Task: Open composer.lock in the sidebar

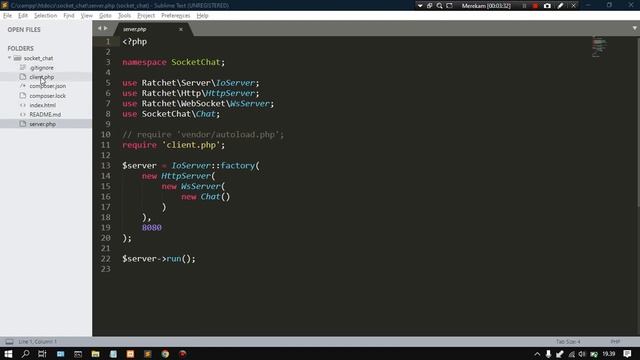Action: (47, 96)
